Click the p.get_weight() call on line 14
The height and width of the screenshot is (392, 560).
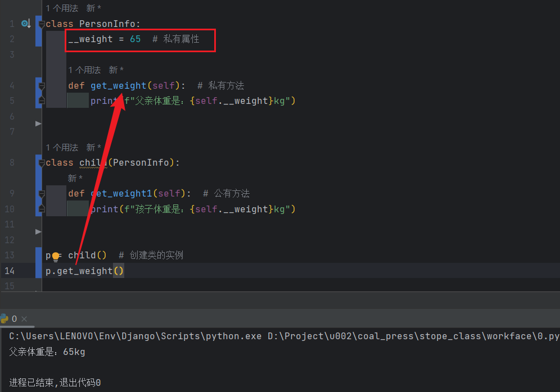pos(85,271)
